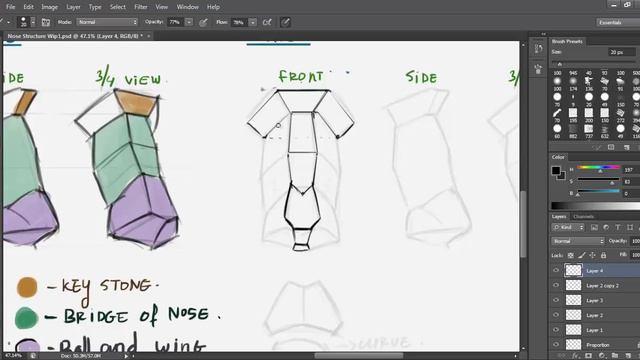Toggle the Brush panel icon in options bar

pos(46,22)
